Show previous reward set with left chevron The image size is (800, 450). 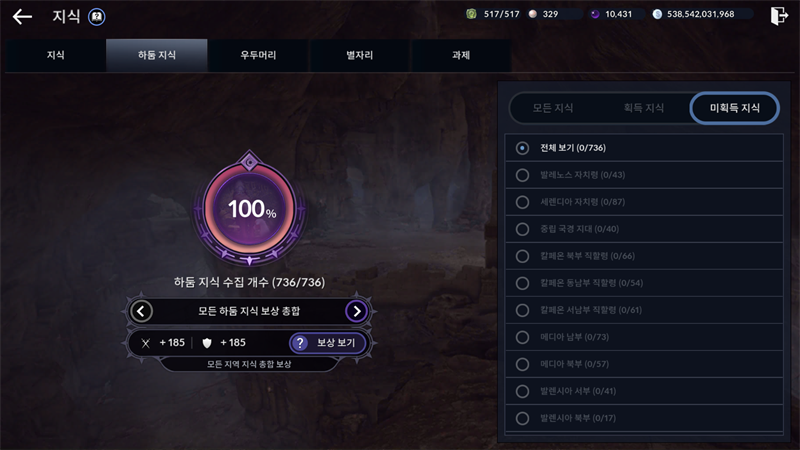pos(141,311)
